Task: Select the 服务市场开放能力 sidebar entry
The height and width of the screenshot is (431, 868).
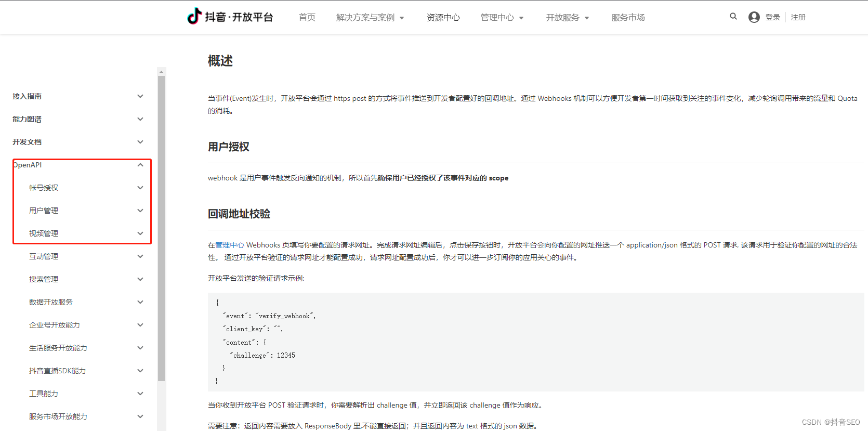Action: 58,416
